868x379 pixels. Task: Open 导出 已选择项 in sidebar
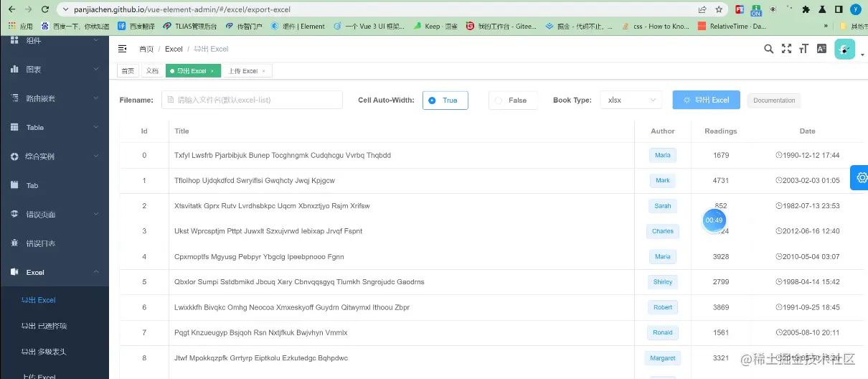[55, 326]
